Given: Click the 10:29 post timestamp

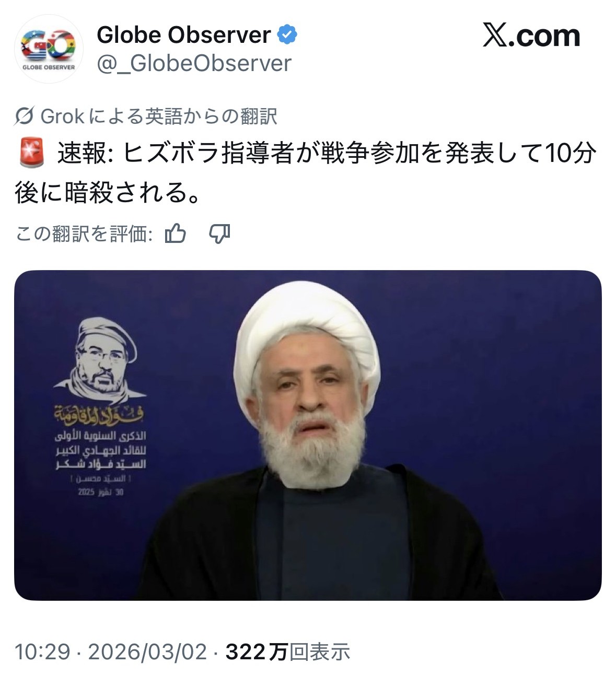Looking at the screenshot, I should [x=42, y=651].
